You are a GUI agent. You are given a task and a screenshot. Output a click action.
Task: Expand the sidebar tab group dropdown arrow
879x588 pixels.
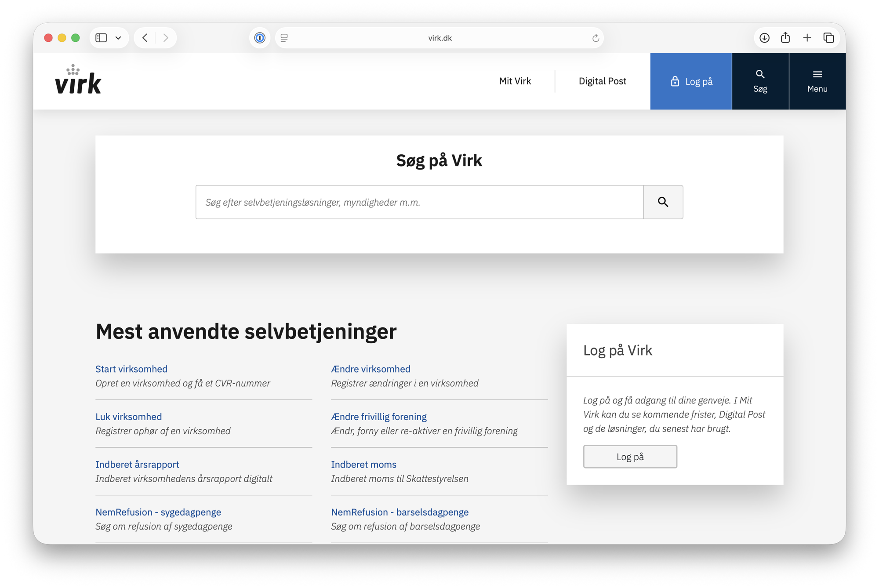118,38
